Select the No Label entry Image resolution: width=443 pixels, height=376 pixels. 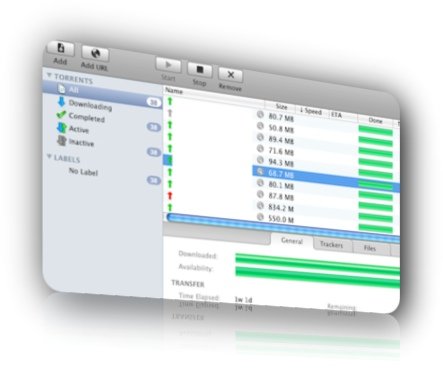(83, 172)
